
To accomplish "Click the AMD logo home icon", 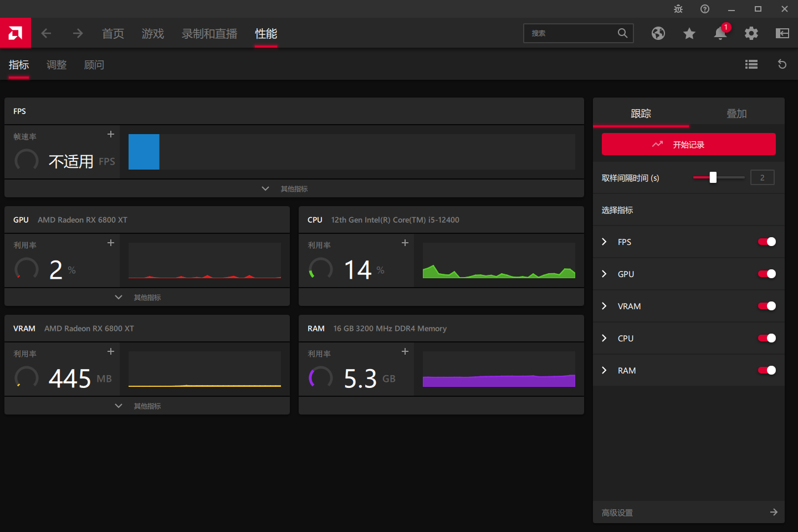I will [16, 33].
